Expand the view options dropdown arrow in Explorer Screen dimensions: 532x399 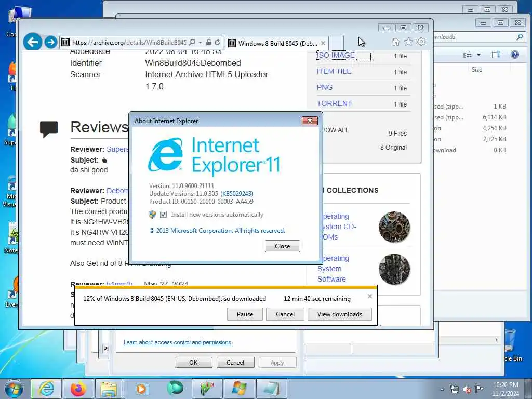coord(478,55)
